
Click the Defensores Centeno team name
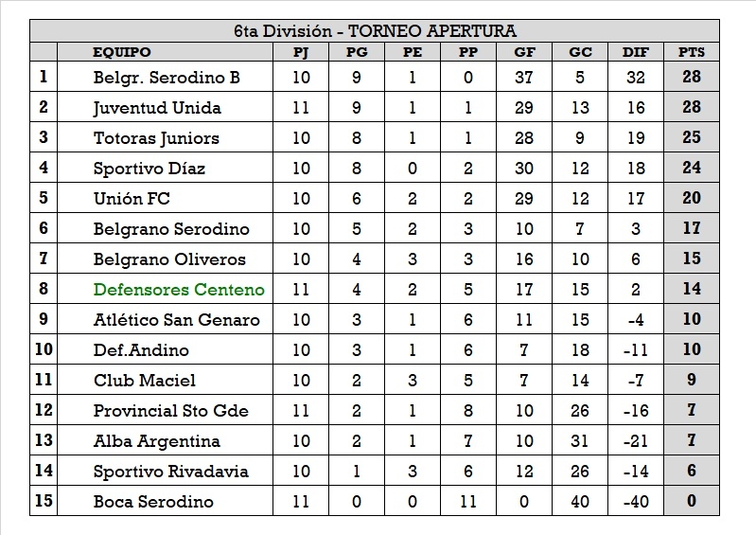(178, 289)
